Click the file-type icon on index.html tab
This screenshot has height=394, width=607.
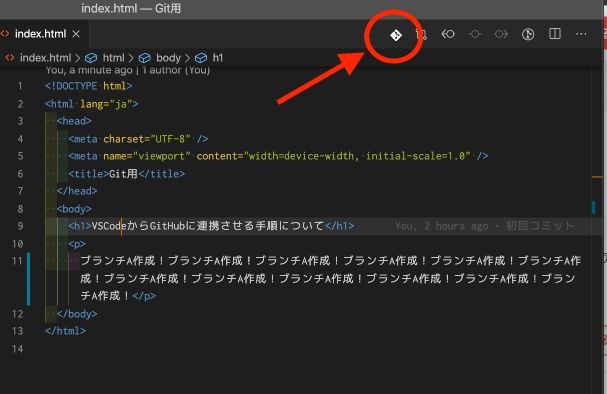tap(5, 34)
